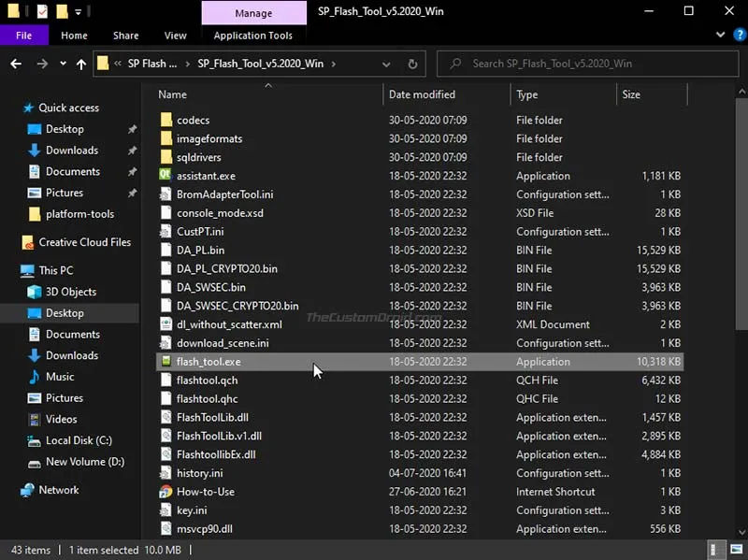748x560 pixels.
Task: Click the Network item in the sidebar
Action: click(57, 489)
